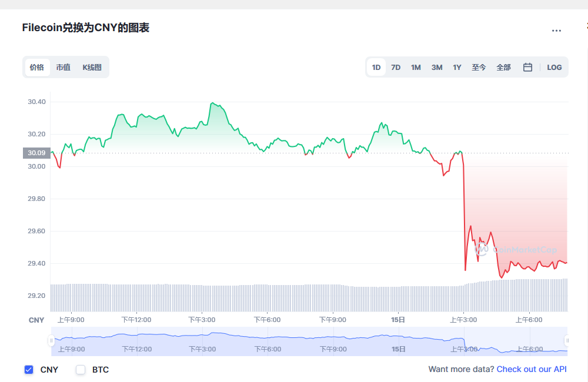Open the Check out our API link

point(532,369)
